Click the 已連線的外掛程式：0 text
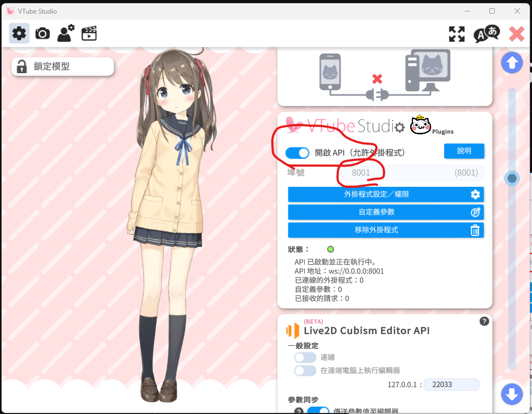The height and width of the screenshot is (414, 532). click(329, 280)
